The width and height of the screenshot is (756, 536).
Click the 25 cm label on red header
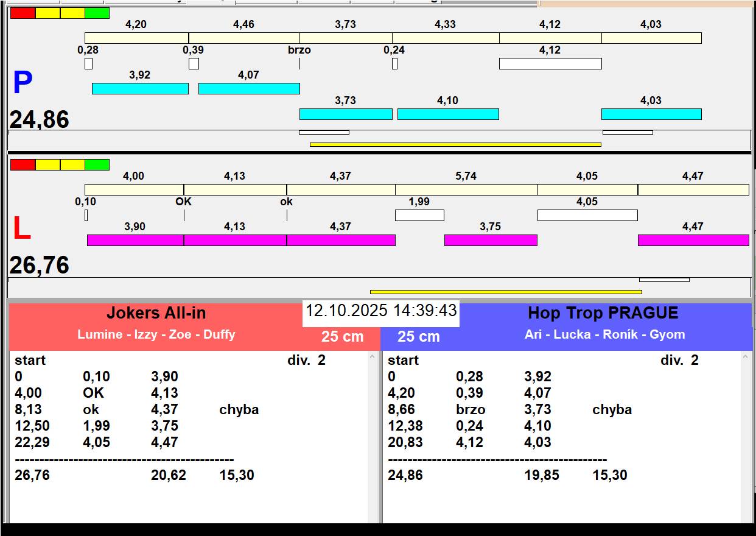pyautogui.click(x=343, y=337)
